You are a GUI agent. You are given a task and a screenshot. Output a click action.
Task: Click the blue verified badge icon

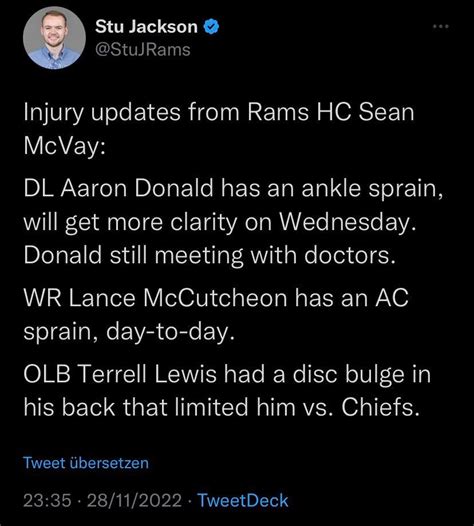212,27
